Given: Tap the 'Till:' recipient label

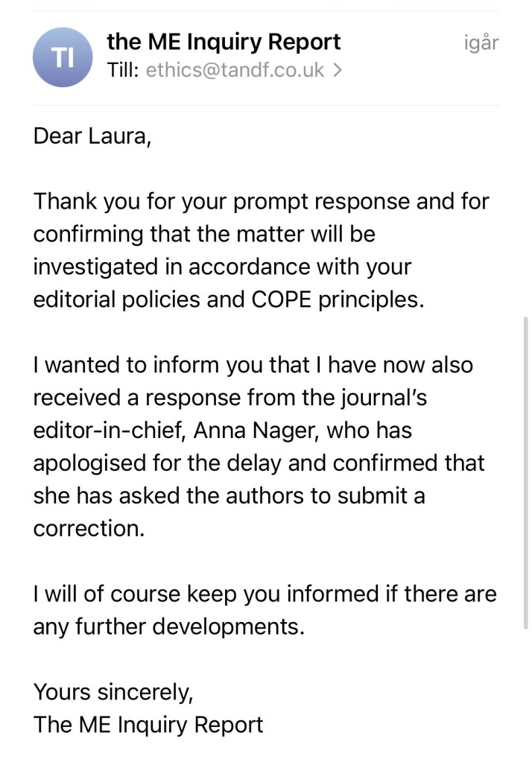Looking at the screenshot, I should 123,70.
